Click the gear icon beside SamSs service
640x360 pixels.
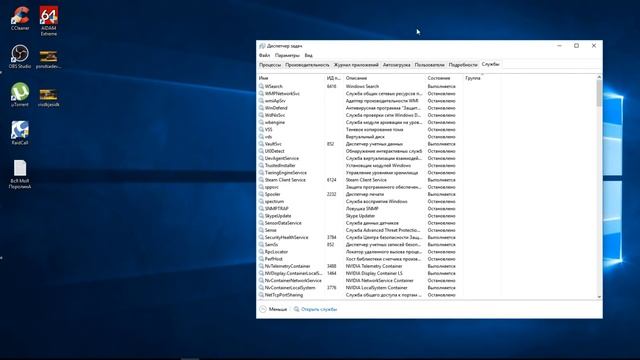[261, 244]
